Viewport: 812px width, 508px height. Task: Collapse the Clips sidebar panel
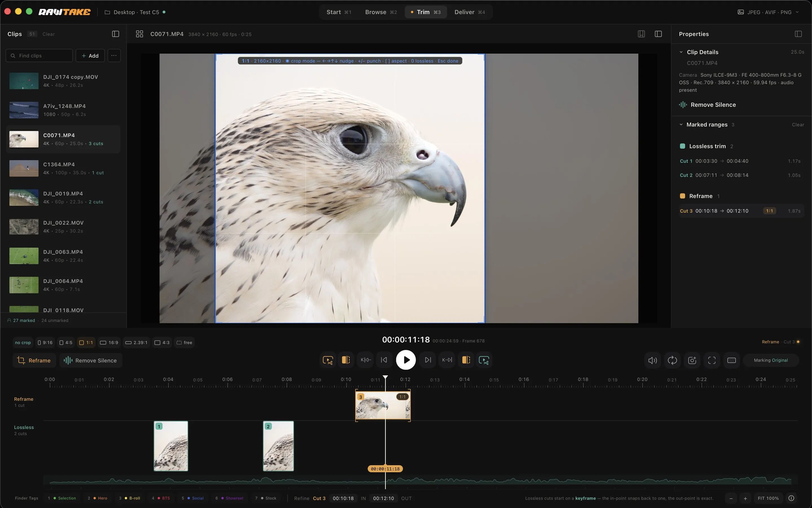point(115,34)
